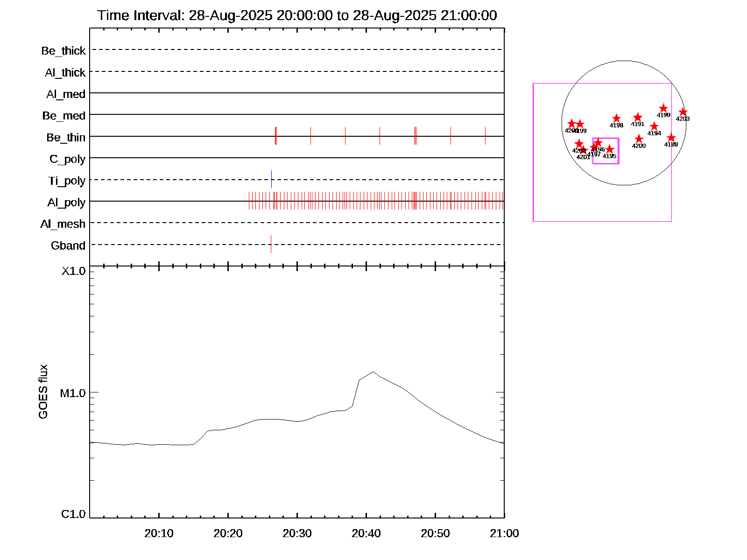Select the active region 4200 star
The width and height of the screenshot is (747, 560).
pos(639,139)
